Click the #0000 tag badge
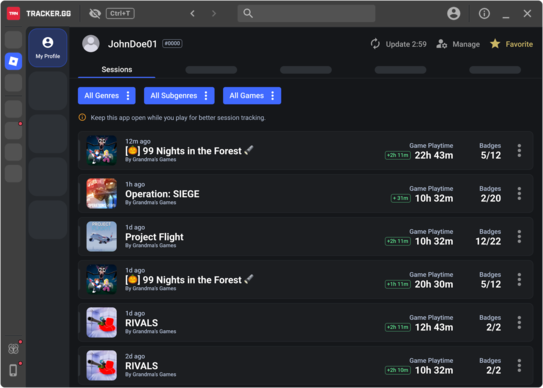 (x=172, y=44)
